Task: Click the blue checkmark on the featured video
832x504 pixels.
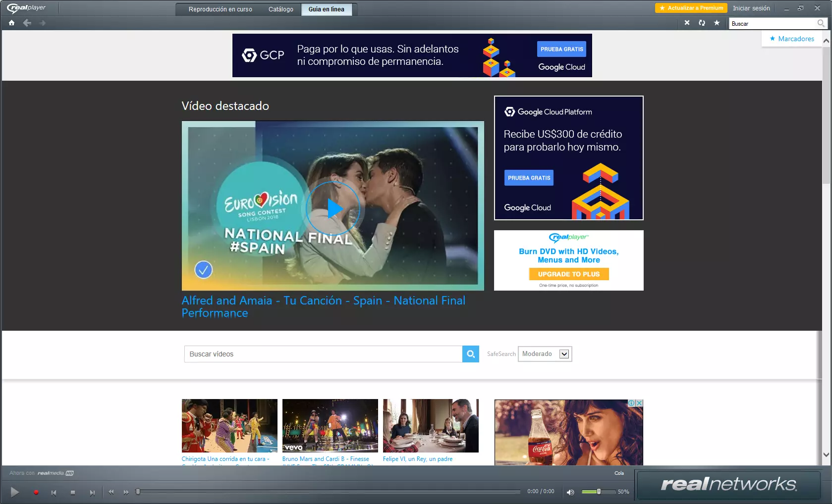Action: tap(203, 270)
